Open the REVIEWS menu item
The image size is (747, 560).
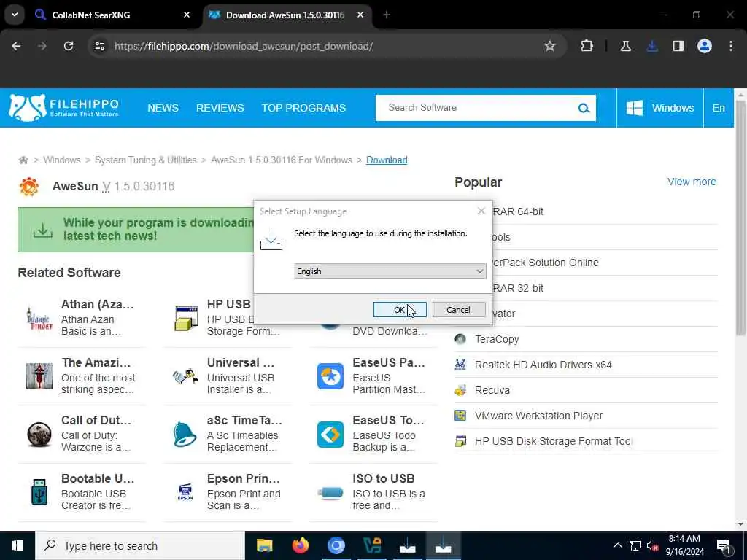pyautogui.click(x=220, y=108)
